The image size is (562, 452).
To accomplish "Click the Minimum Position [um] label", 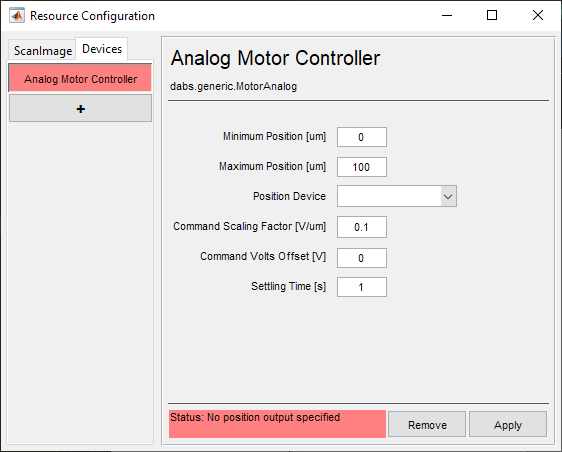I will tap(274, 137).
